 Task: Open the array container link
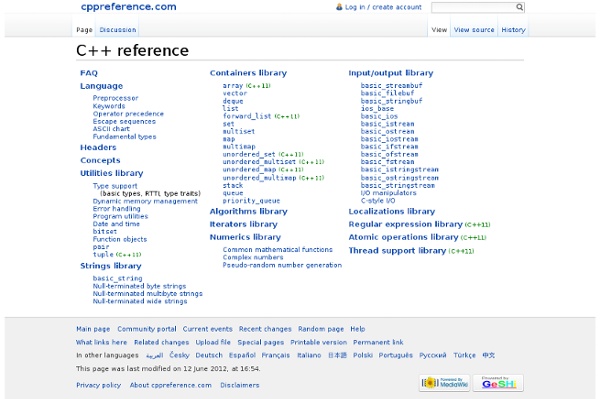[x=233, y=86]
